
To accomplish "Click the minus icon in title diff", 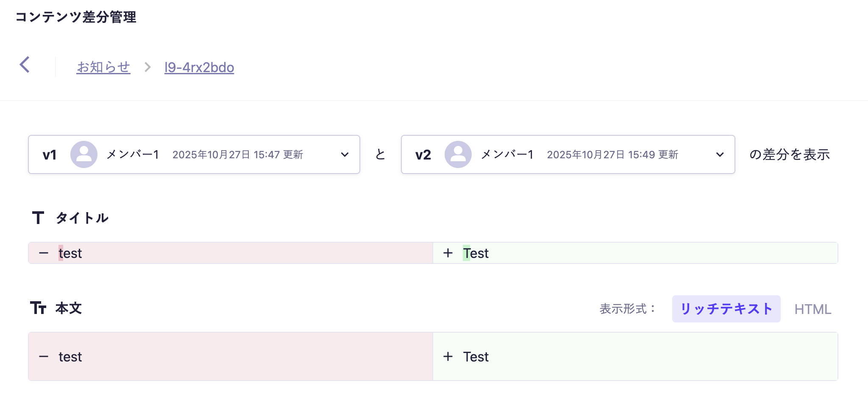I will pyautogui.click(x=44, y=253).
